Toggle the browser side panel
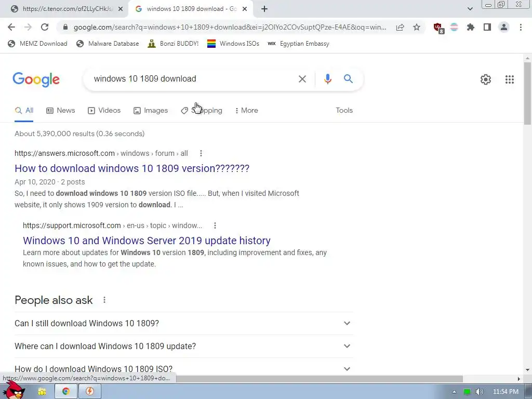Viewport: 532px width, 399px height. pos(487,27)
